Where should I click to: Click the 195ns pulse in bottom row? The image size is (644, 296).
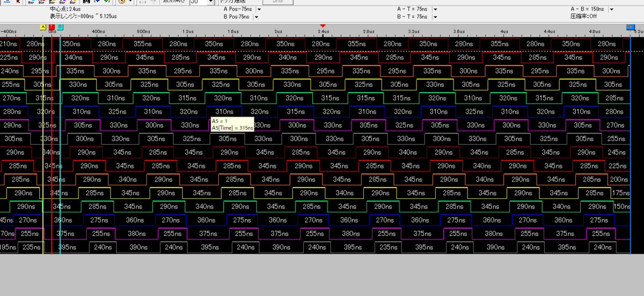[8, 247]
